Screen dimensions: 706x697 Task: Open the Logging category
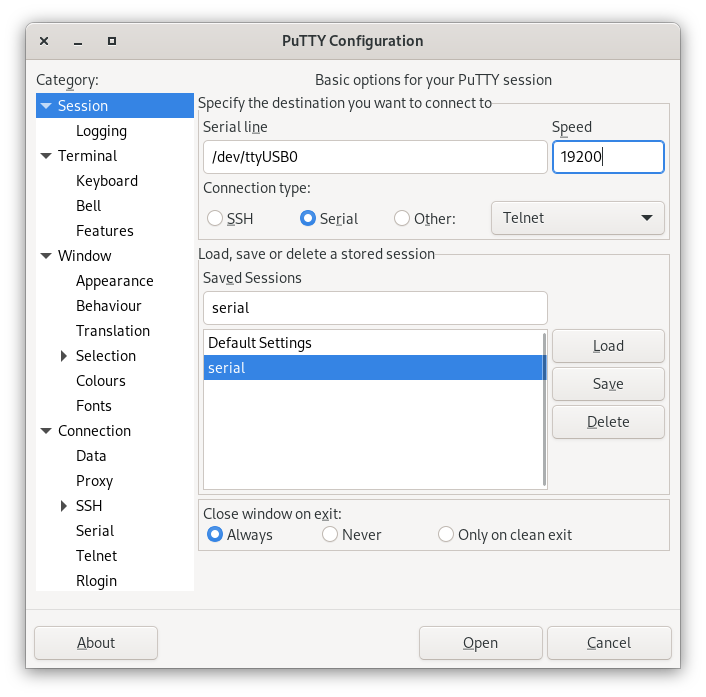tap(101, 131)
